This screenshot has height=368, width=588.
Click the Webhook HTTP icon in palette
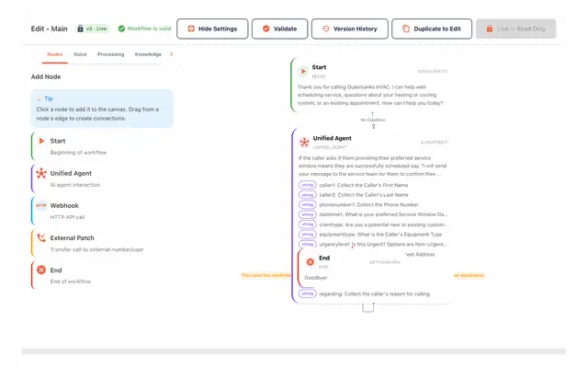click(x=41, y=205)
